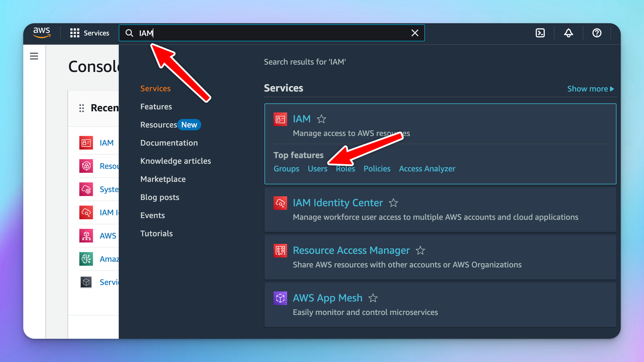Screen dimensions: 644x362
Task: Favorite IAM with the star
Action: pos(321,119)
